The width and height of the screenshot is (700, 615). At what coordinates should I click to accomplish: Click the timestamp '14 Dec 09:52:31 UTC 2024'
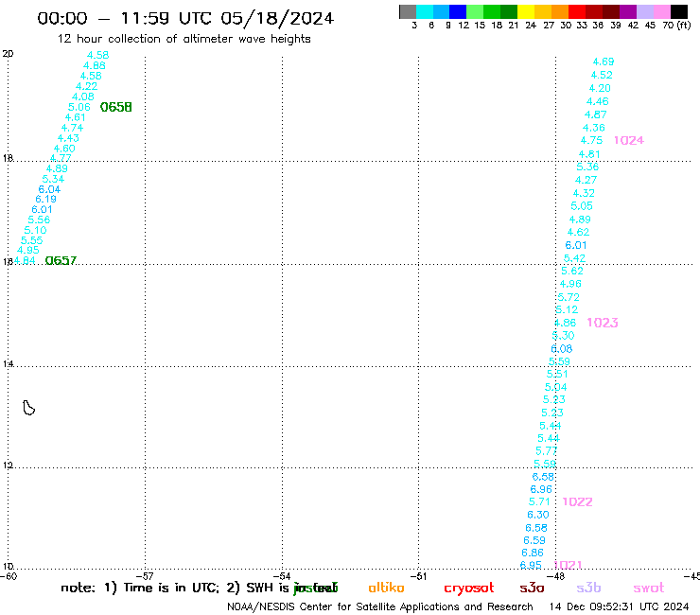pos(620,607)
